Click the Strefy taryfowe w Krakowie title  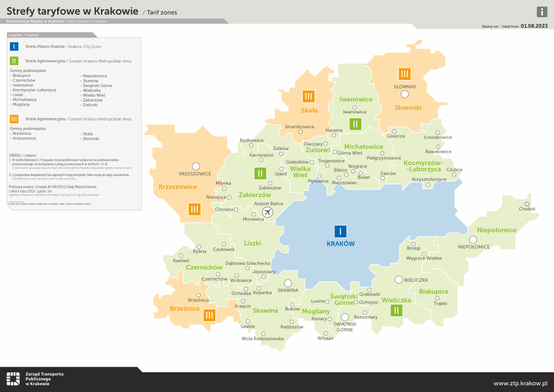(x=72, y=10)
